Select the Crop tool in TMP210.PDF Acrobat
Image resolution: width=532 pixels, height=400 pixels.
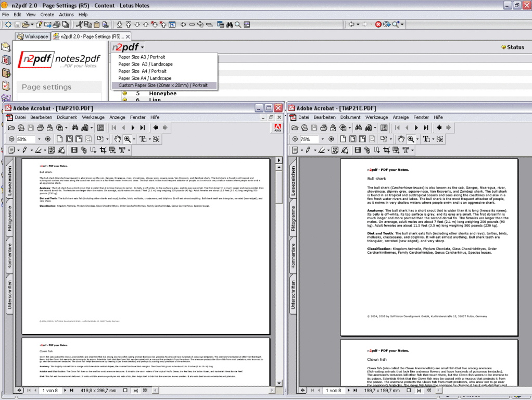click(x=103, y=150)
